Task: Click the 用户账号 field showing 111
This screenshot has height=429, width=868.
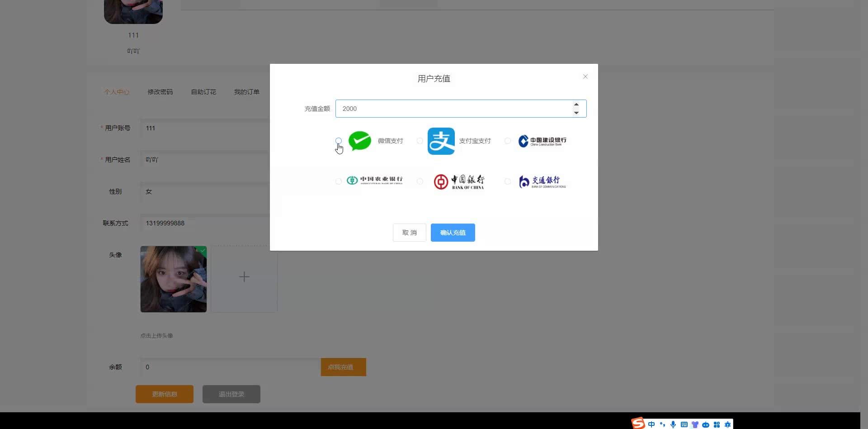Action: pos(205,128)
